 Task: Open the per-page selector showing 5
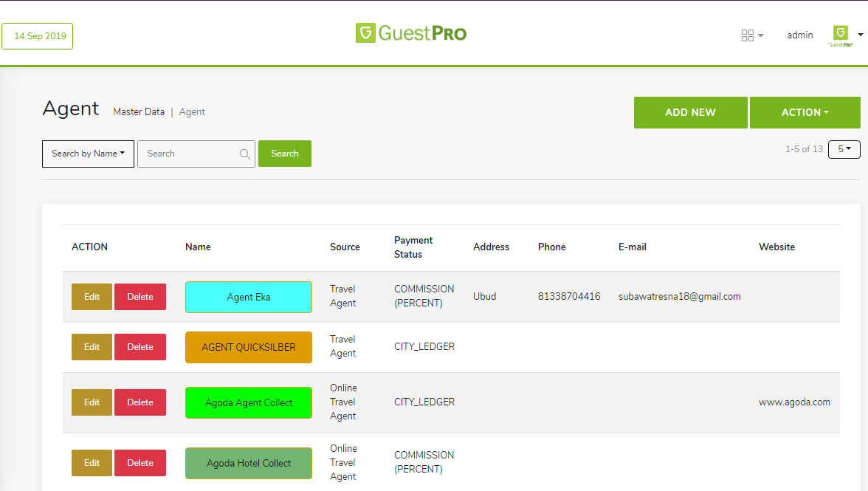[844, 149]
